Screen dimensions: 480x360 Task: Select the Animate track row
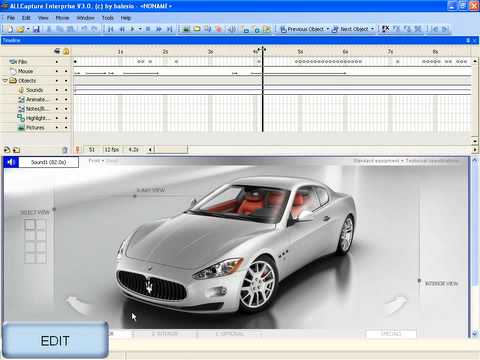pos(36,99)
